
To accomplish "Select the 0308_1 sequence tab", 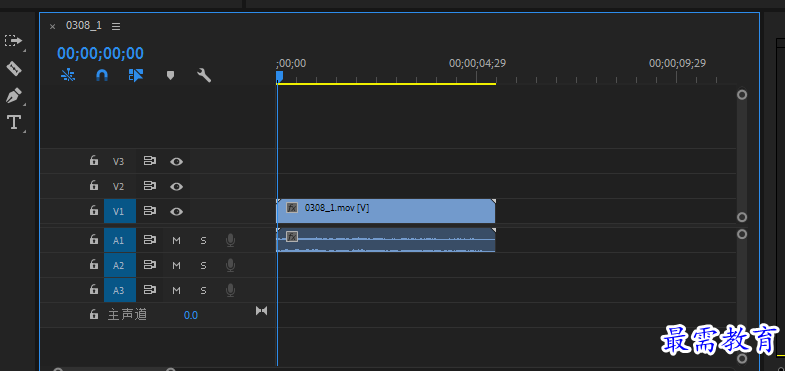I will 84,26.
